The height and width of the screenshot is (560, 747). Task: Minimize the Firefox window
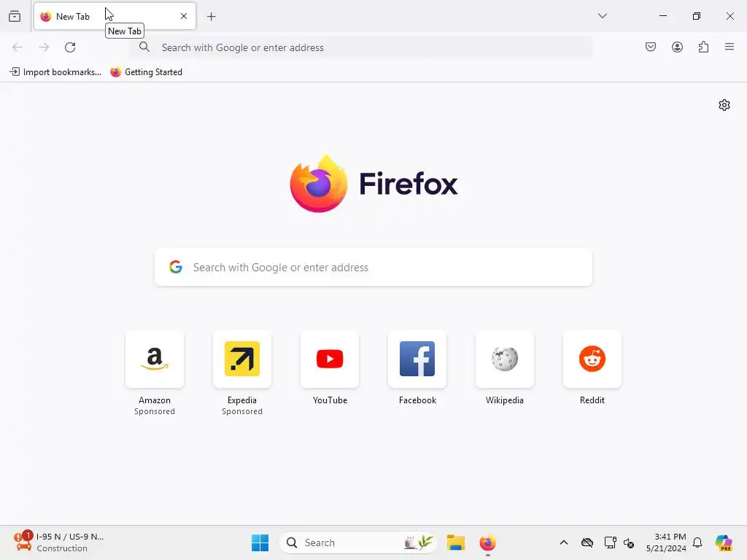[662, 16]
